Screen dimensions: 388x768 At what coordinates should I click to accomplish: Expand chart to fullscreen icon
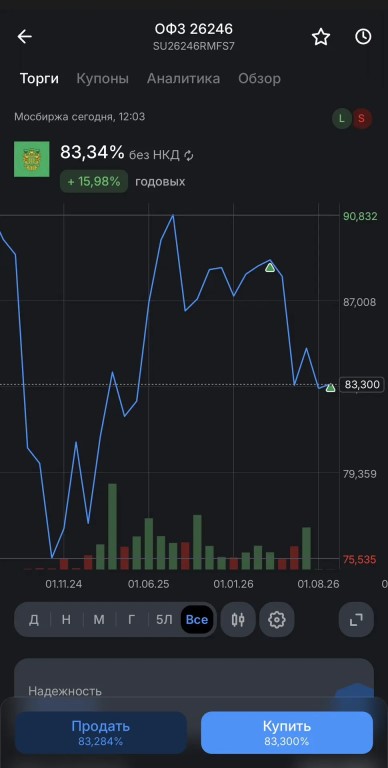[x=356, y=620]
